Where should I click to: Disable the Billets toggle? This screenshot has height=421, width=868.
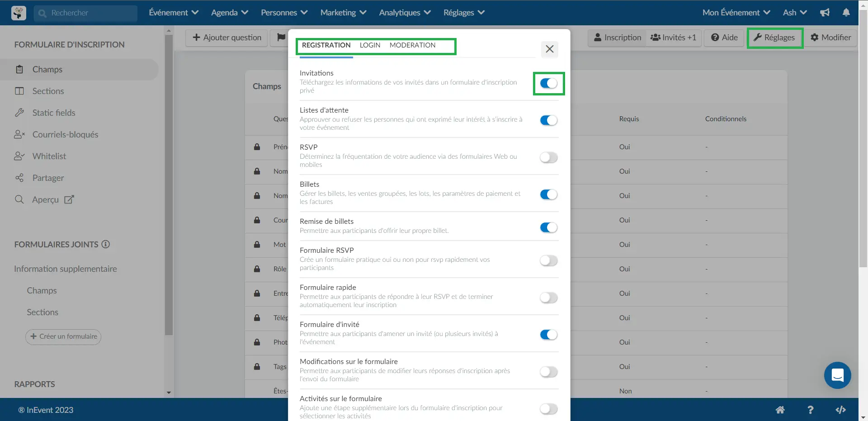pos(549,194)
